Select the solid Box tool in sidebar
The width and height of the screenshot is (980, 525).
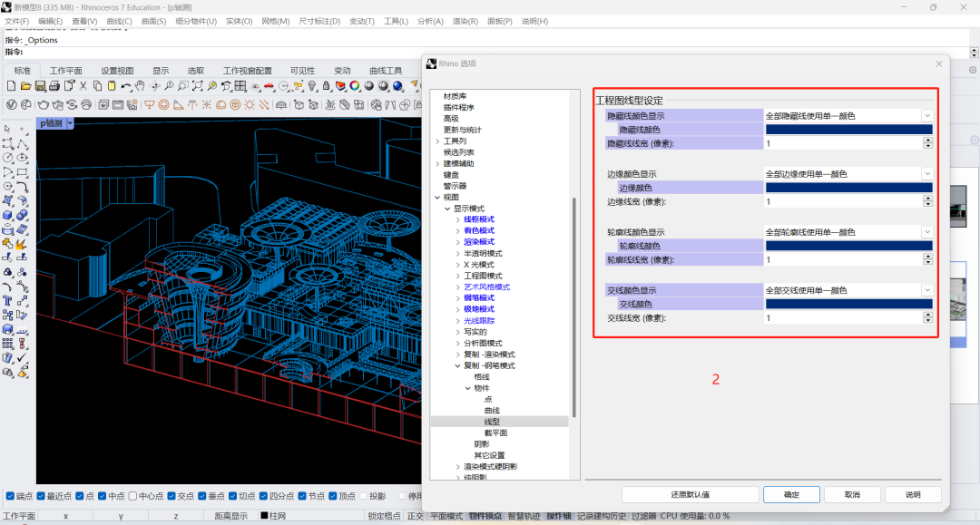(x=7, y=215)
